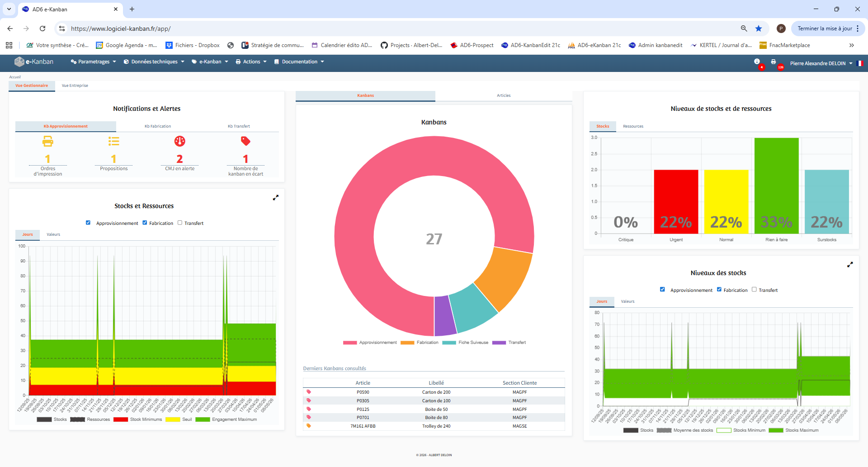The width and height of the screenshot is (868, 467).
Task: Click the Accueil breadcrumb link
Action: [x=15, y=77]
